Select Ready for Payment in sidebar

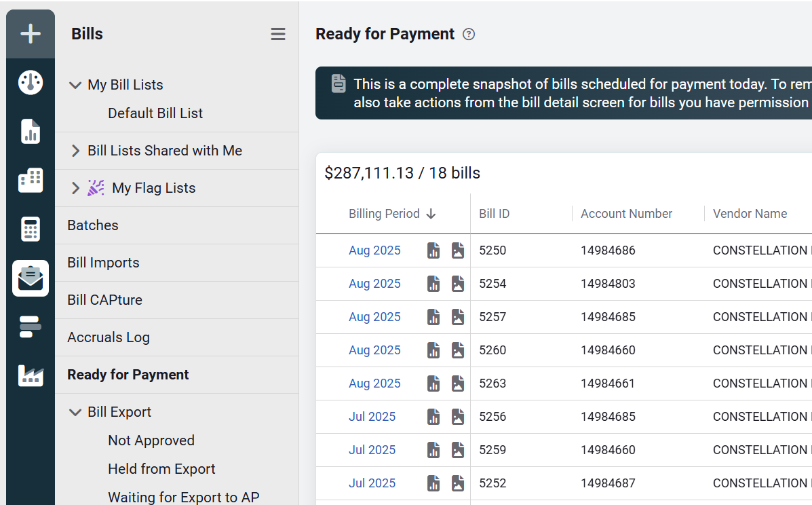128,375
